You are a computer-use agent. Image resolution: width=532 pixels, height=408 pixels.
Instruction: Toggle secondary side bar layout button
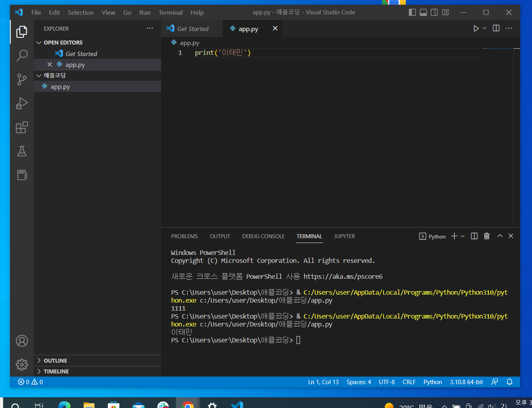[x=435, y=12]
